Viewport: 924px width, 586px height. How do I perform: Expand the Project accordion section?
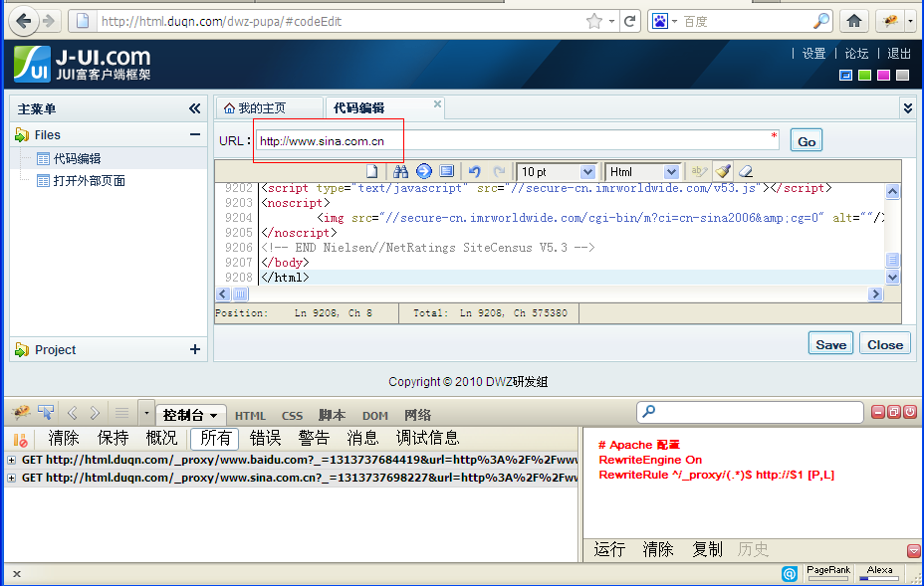point(194,349)
